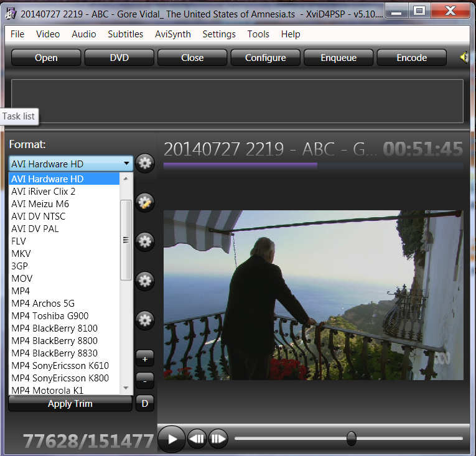Open the File menu
Screen dimensions: 476x456
[x=17, y=34]
